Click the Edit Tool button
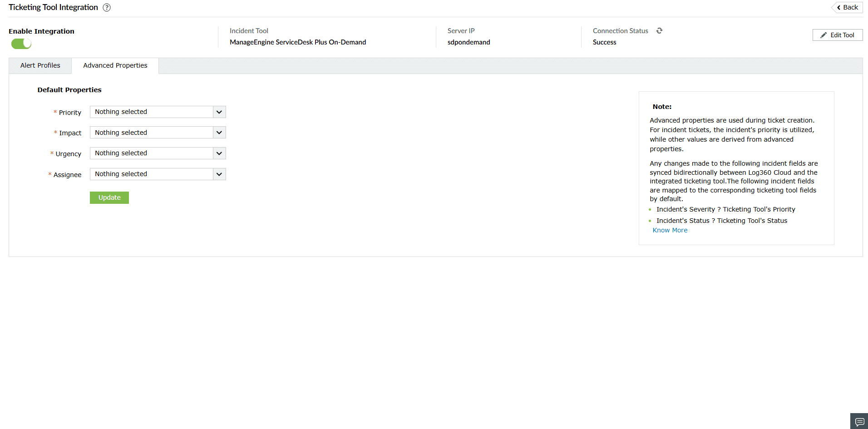The image size is (868, 429). (838, 35)
